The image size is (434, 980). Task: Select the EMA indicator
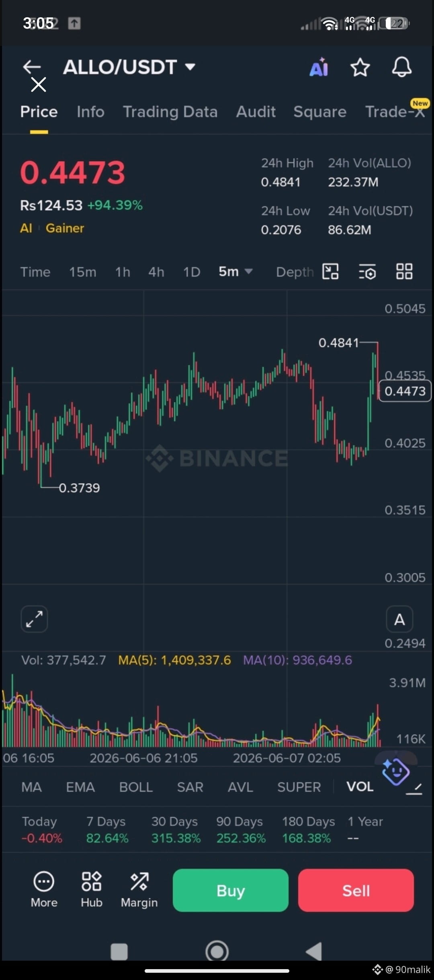[80, 787]
